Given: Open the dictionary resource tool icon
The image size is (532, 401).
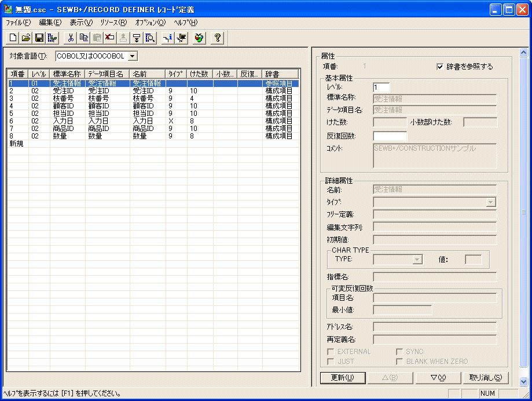Looking at the screenshot, I should 52,37.
